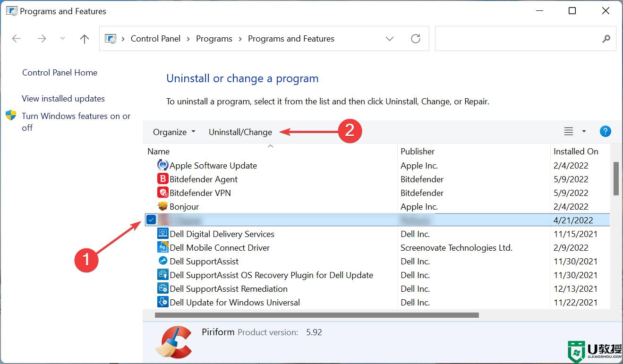Click Screenovate Technologies Ltd. publisher cell
The width and height of the screenshot is (623, 364).
456,247
